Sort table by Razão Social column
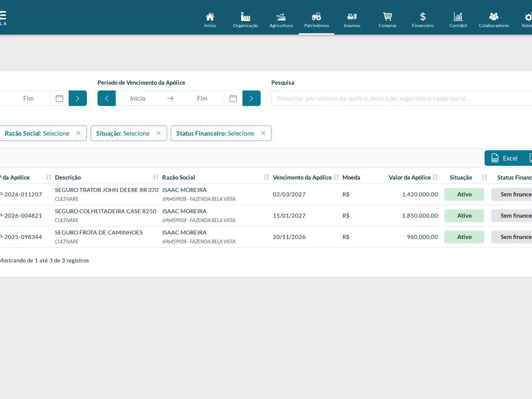 266,177
